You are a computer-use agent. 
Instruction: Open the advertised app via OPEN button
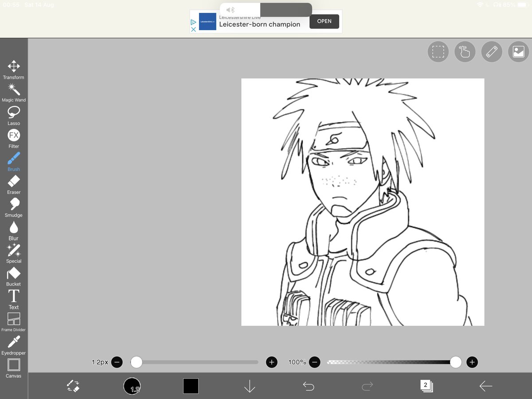point(324,21)
